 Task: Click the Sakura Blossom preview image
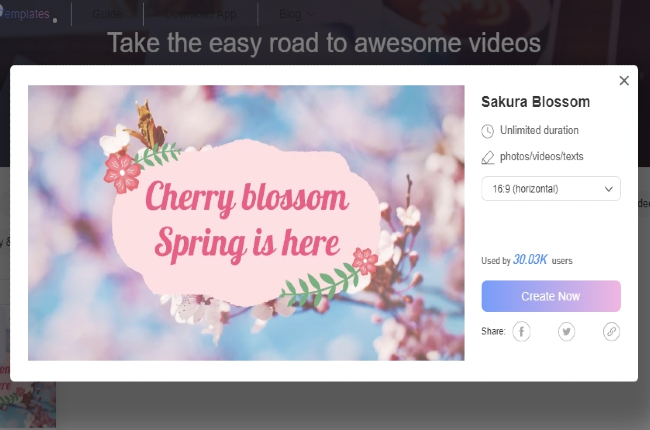click(246, 222)
